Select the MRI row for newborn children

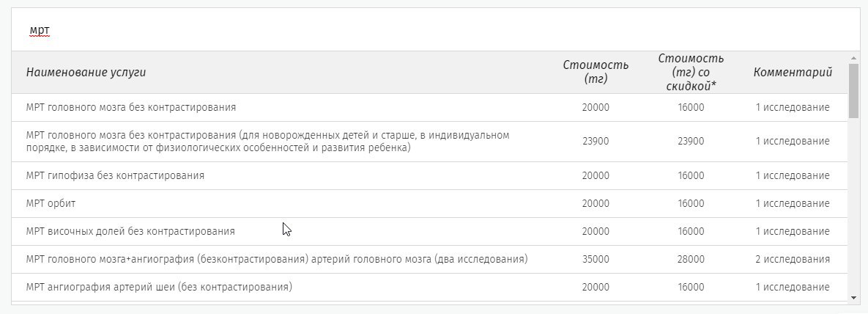tap(429, 142)
